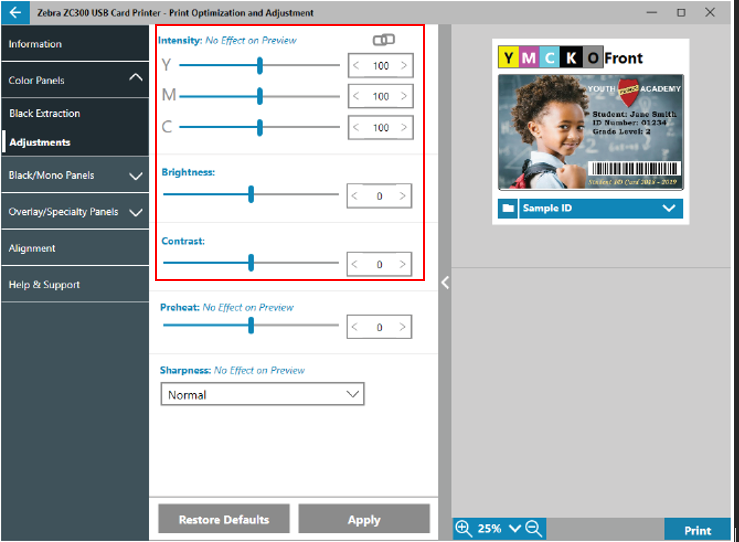Click the student ID card preview thumbnail
The width and height of the screenshot is (739, 542).
tap(591, 132)
